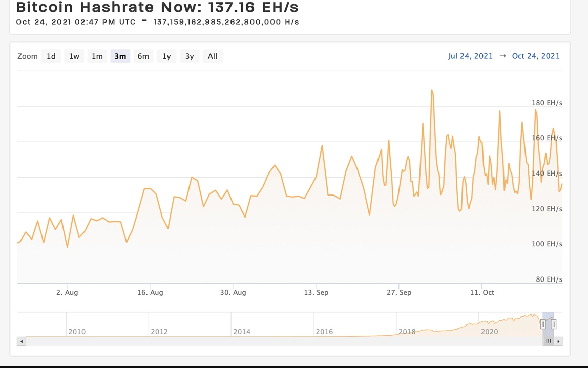
Task: Edit the Oct 24, 2021 end date
Action: pos(536,56)
